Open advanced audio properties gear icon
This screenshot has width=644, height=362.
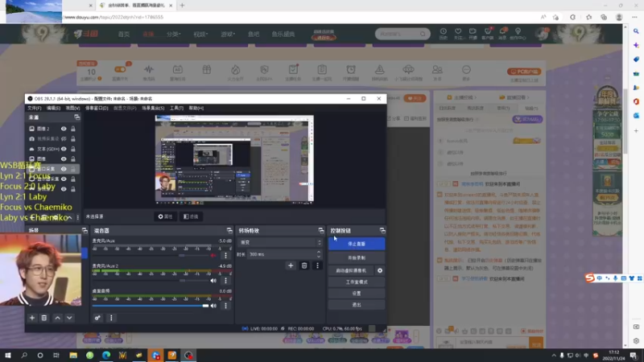coord(97,318)
